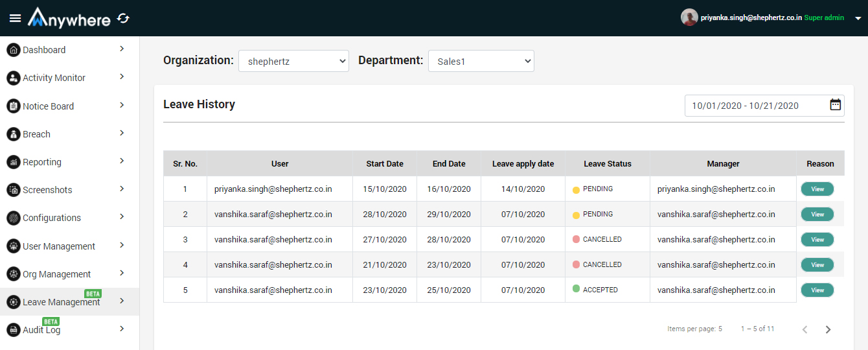Expand the Activity Monitor chevron
This screenshot has height=350, width=868.
tap(122, 76)
